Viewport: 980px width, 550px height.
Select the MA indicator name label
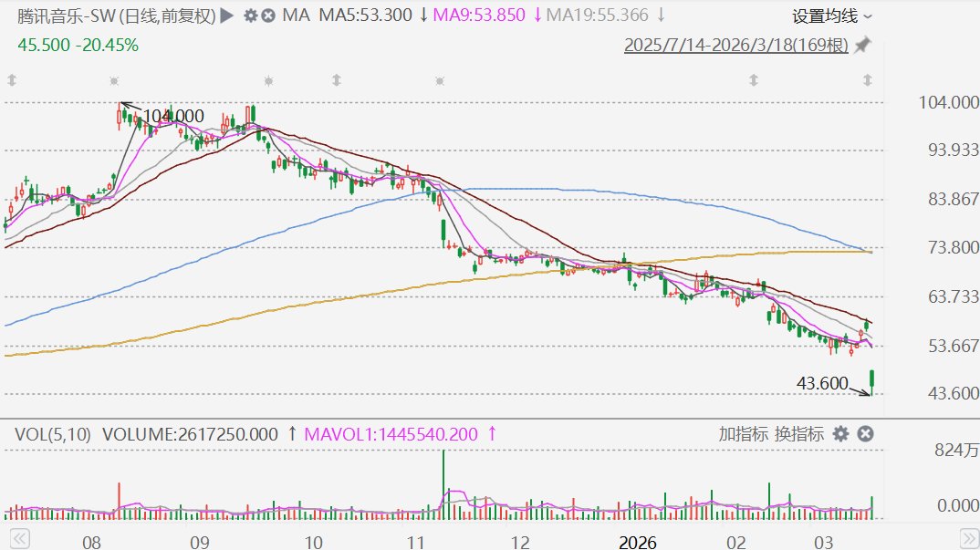pyautogui.click(x=295, y=16)
